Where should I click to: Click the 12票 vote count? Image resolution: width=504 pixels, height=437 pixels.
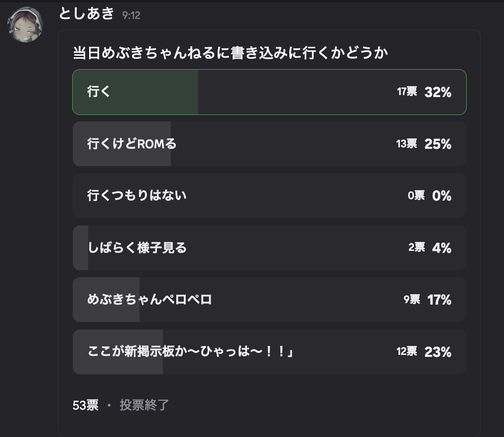pyautogui.click(x=406, y=351)
